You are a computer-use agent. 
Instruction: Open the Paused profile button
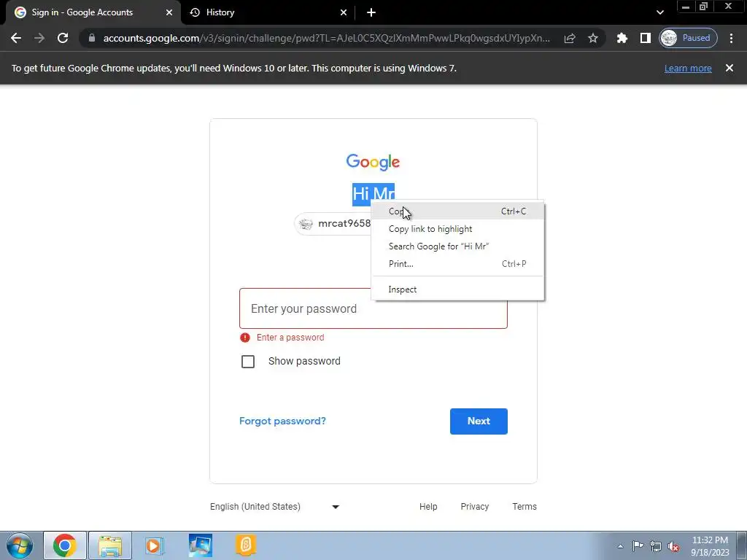(x=688, y=38)
